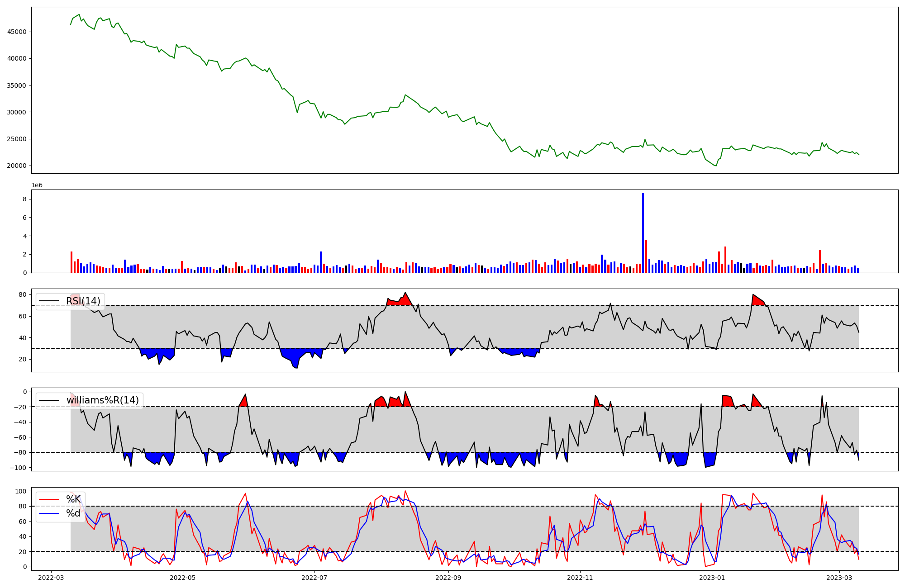The image size is (905, 588).
Task: Click the 2023-03 x-axis date label
Action: (x=839, y=578)
